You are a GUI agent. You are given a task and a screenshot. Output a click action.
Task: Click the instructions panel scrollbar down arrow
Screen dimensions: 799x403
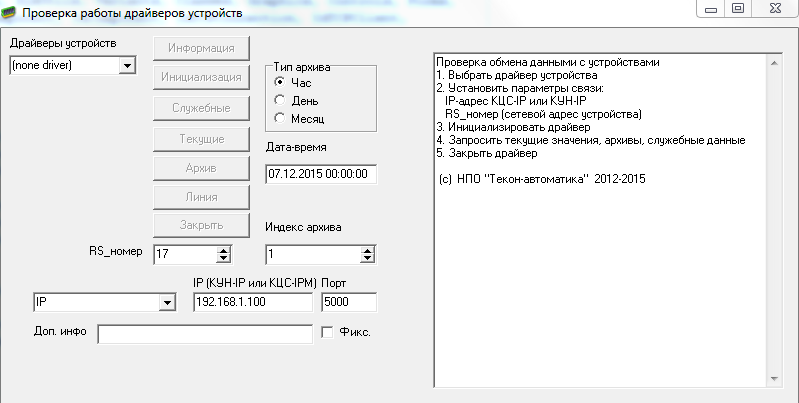(x=772, y=378)
